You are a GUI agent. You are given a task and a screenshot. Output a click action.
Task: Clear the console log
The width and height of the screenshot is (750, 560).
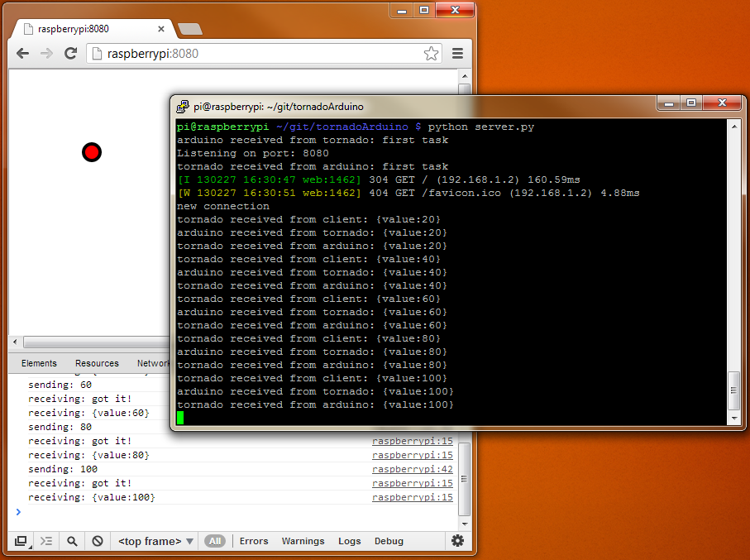coord(98,541)
